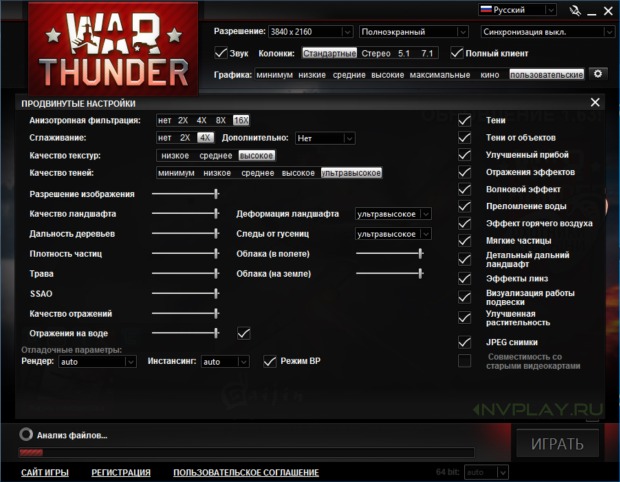The image size is (620, 482).
Task: Set shadow quality to ультравысокое
Action: click(x=351, y=173)
